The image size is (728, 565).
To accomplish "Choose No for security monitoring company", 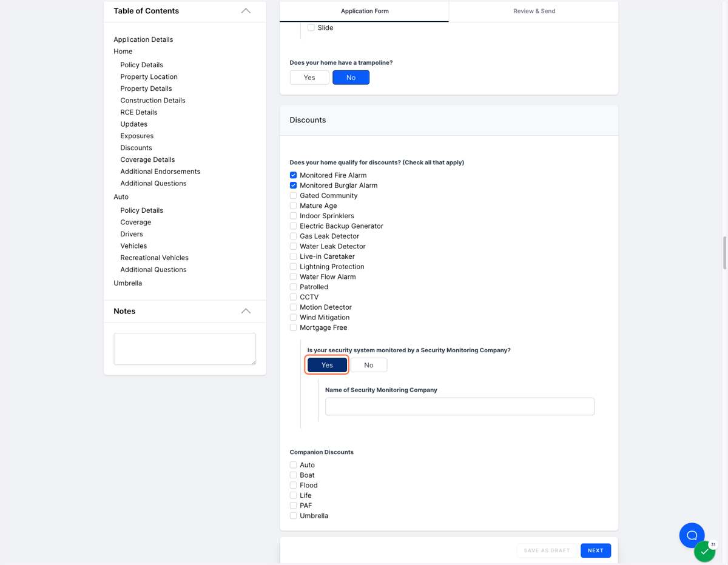I will (368, 365).
